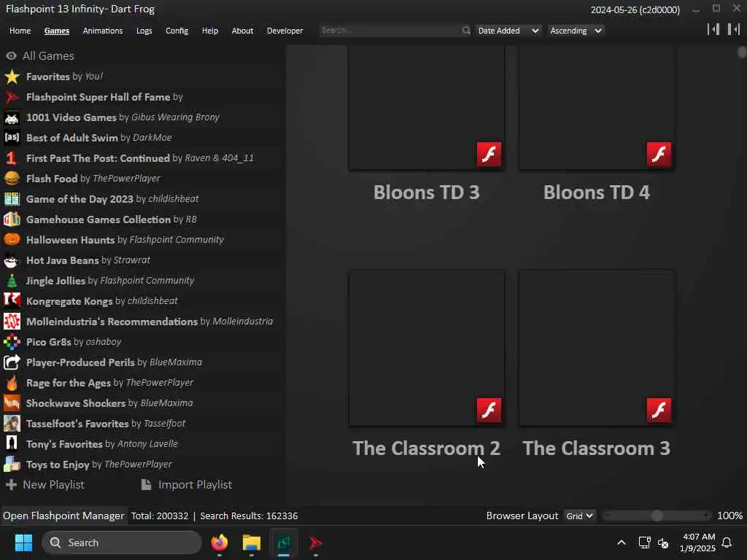The image size is (747, 560).
Task: Open The Classroom 2 game thumbnail
Action: pos(427,348)
